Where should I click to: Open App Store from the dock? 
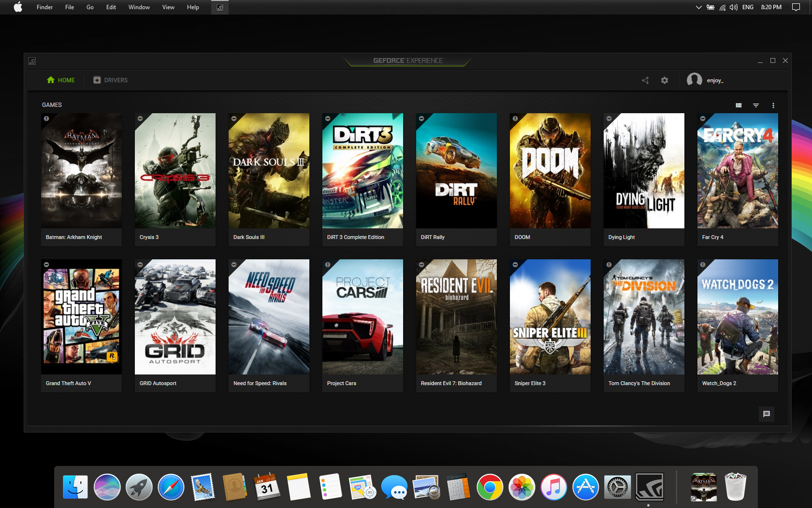point(586,487)
